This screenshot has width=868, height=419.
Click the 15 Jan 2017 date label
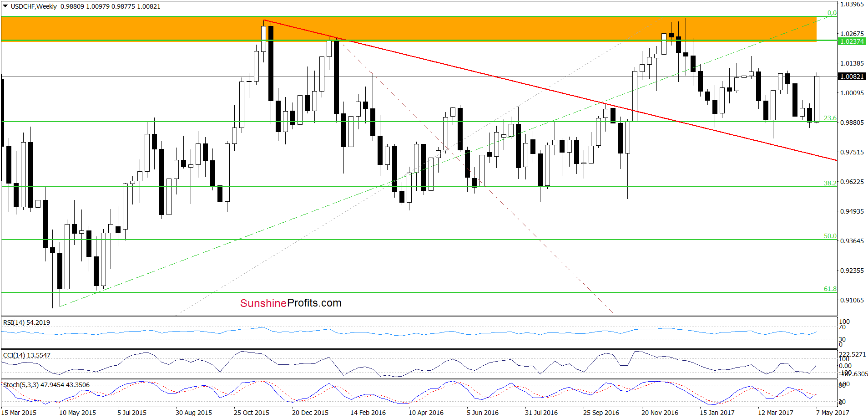click(x=717, y=413)
